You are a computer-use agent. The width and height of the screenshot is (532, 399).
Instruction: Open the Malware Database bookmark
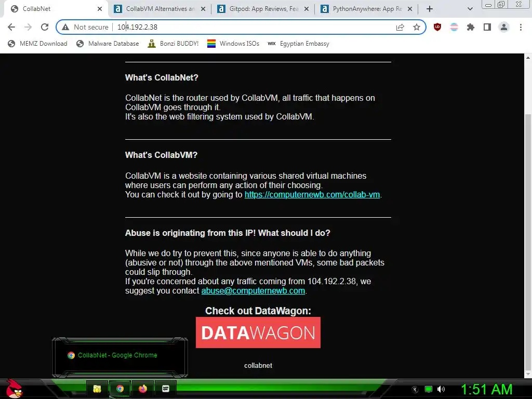pos(108,44)
